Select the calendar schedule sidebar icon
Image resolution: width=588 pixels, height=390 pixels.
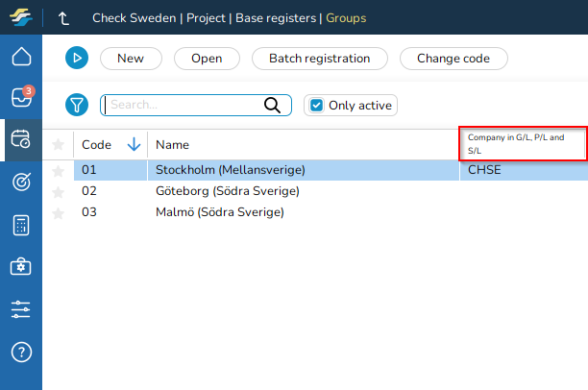[21, 140]
